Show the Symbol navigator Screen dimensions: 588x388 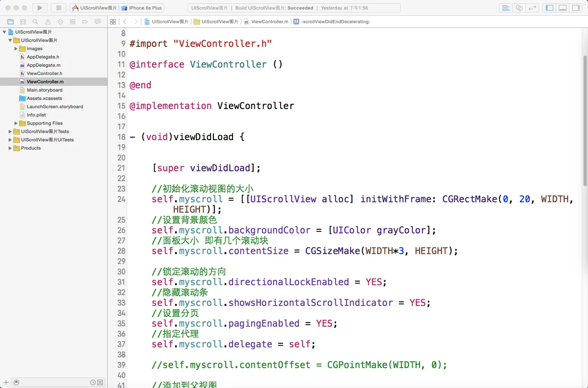pyautogui.click(x=23, y=22)
